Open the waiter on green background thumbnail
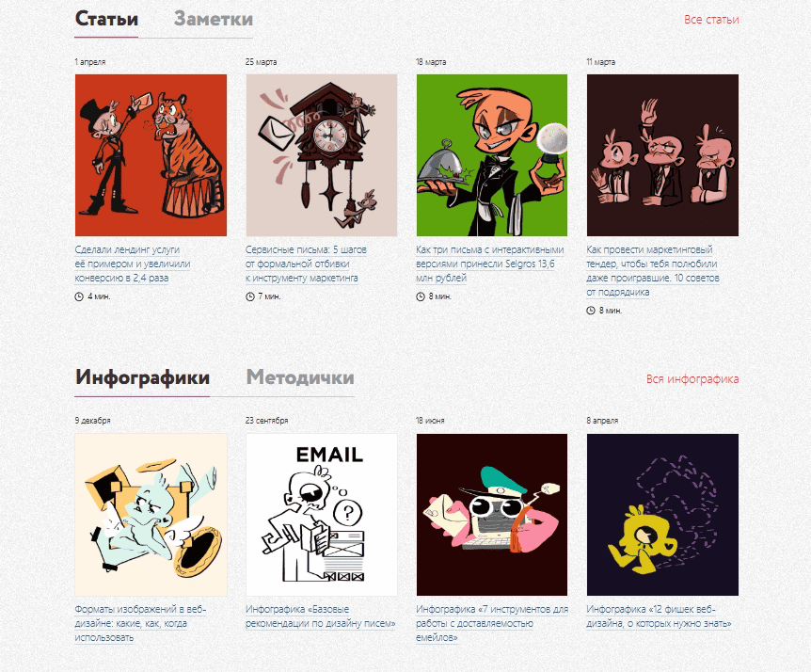811x672 pixels. pos(492,155)
